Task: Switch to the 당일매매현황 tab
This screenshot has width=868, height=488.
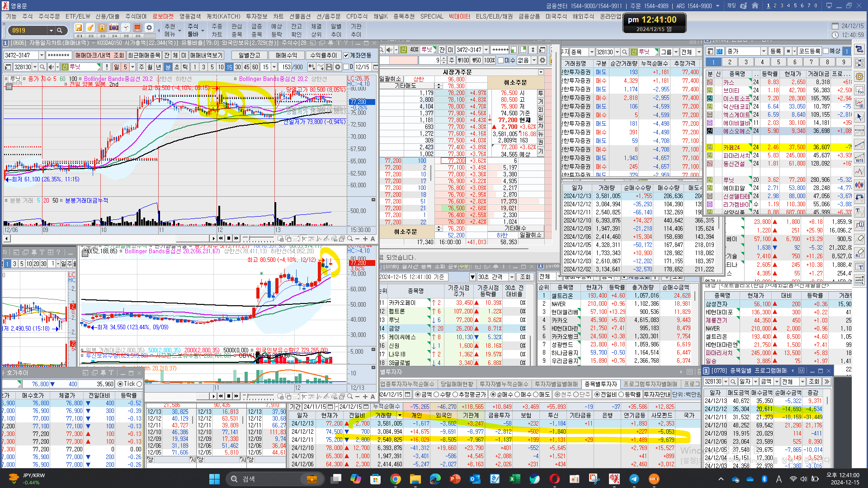Action: tap(457, 384)
